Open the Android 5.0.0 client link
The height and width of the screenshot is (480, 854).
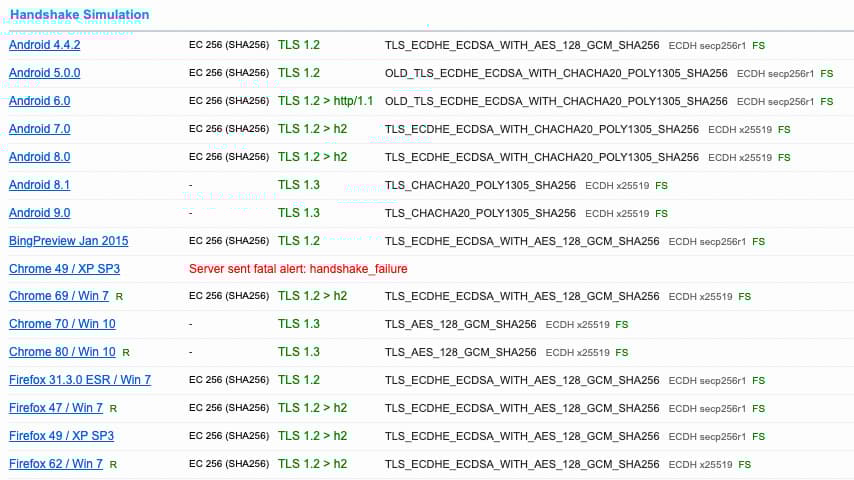(45, 73)
